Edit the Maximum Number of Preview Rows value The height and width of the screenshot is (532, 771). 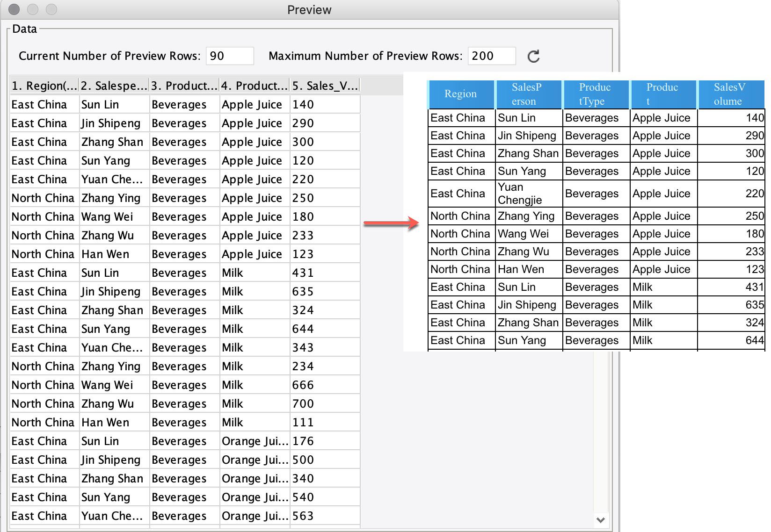pos(491,56)
